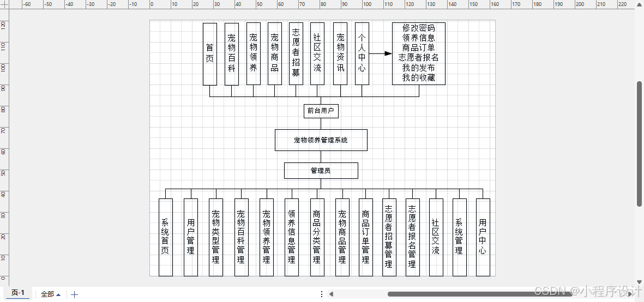Select the 宠物领养管理系统 root box

(x=321, y=140)
